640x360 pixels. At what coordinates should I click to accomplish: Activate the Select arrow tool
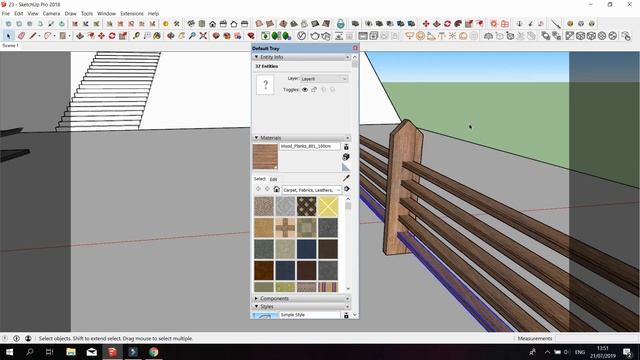point(8,36)
